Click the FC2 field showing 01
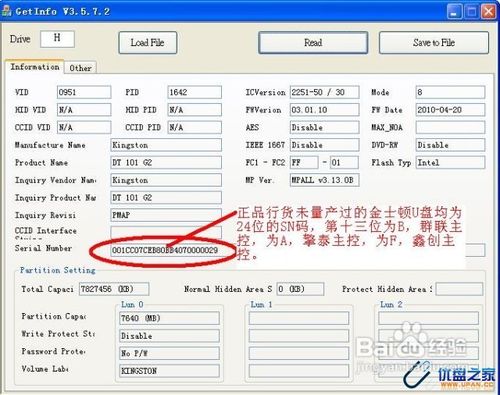 tap(344, 163)
